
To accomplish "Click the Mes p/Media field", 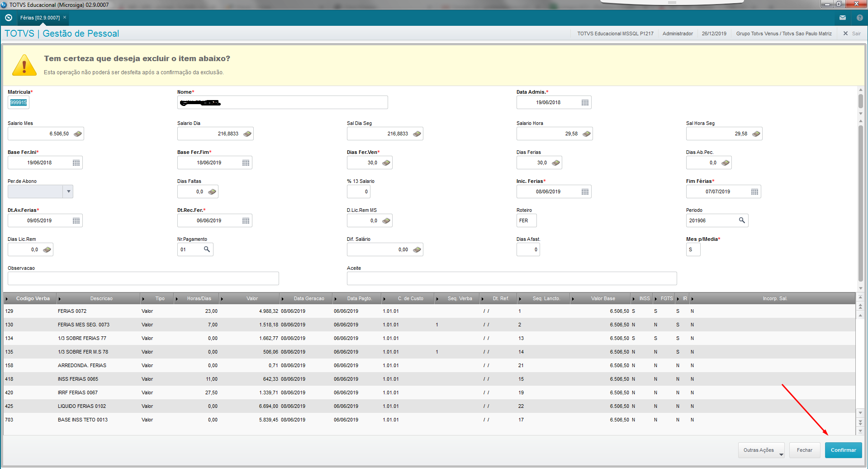I will (693, 249).
